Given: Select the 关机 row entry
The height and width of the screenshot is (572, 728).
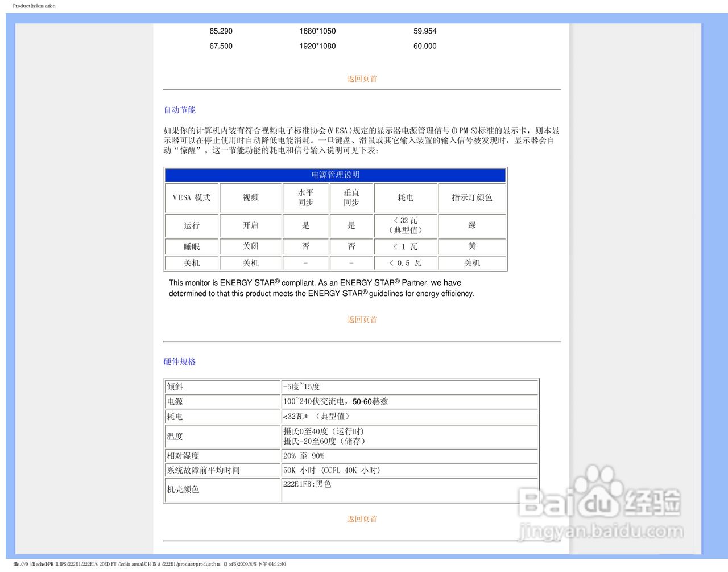Looking at the screenshot, I should click(192, 263).
